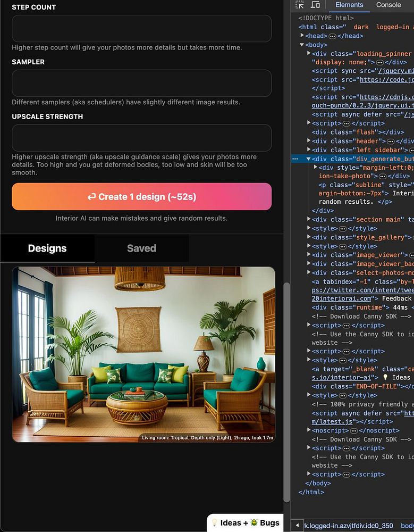The height and width of the screenshot is (532, 414).
Task: Open the Saved tab
Action: click(142, 248)
